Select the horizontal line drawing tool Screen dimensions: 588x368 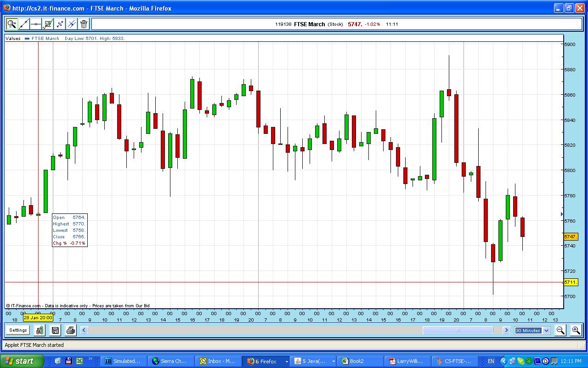click(x=36, y=24)
